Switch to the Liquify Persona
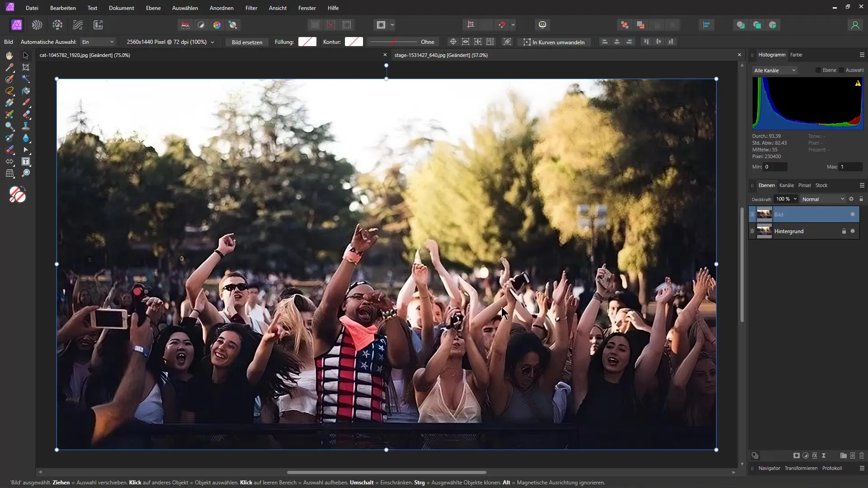 37,25
